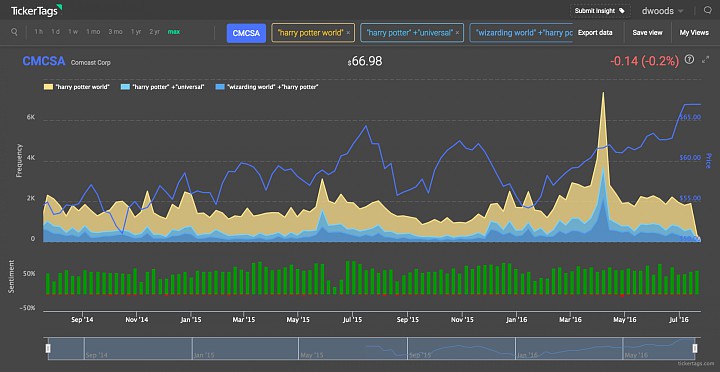Remove the "harry potter world" tag
720x372 pixels.
(x=348, y=33)
